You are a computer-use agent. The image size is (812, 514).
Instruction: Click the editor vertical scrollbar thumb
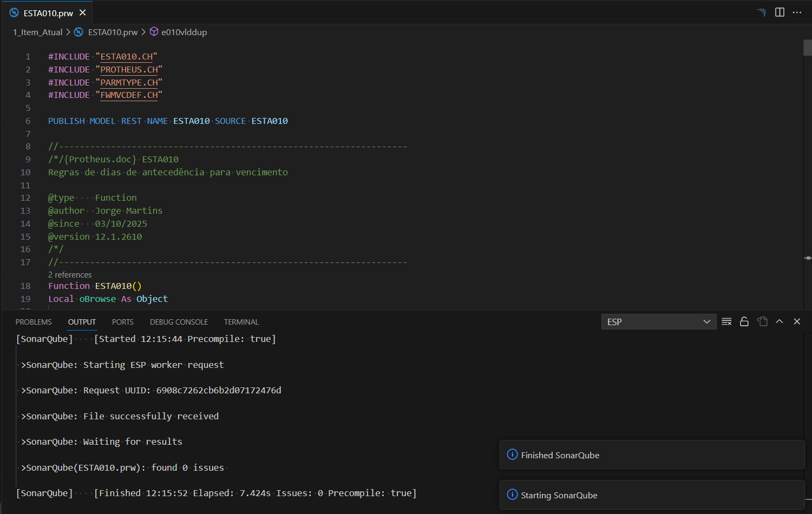[x=807, y=48]
